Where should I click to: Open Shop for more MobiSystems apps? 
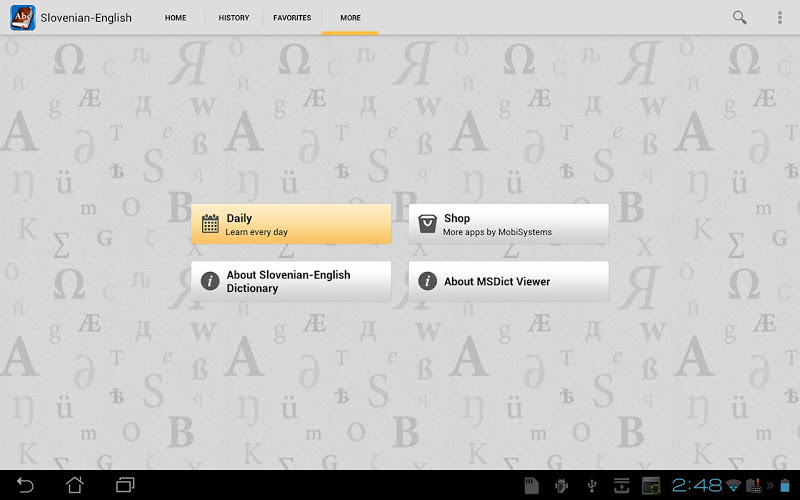[509, 224]
